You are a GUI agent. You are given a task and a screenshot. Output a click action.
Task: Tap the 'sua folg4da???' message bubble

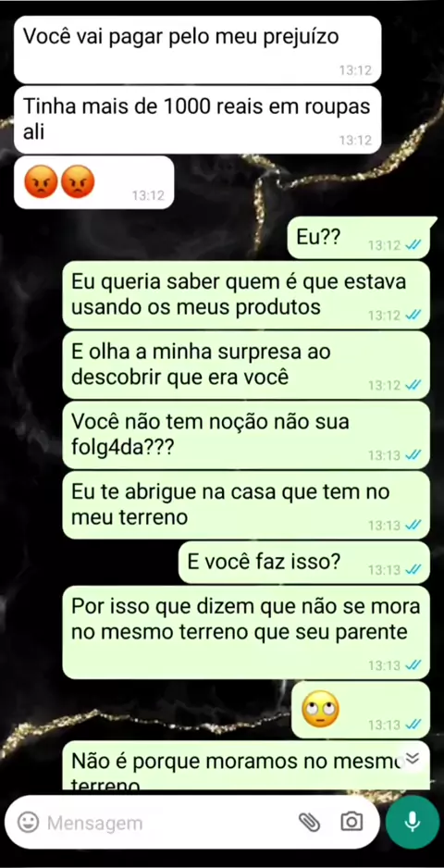246,434
